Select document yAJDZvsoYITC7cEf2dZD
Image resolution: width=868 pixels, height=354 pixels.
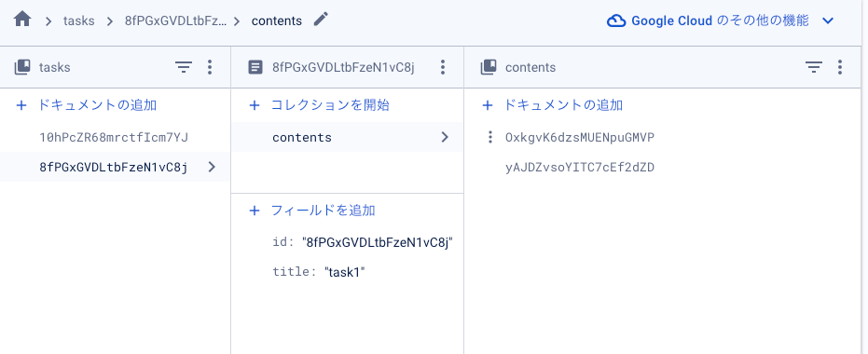coord(580,167)
